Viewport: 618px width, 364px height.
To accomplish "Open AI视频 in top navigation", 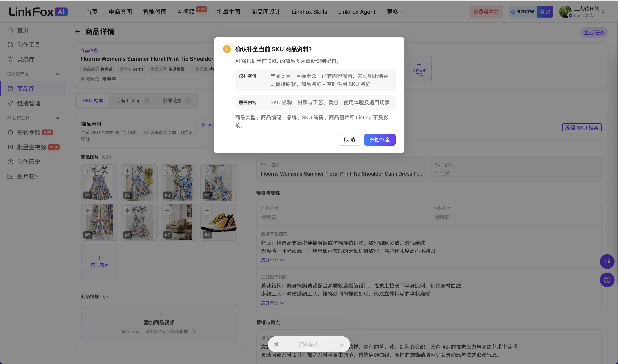I will 186,12.
